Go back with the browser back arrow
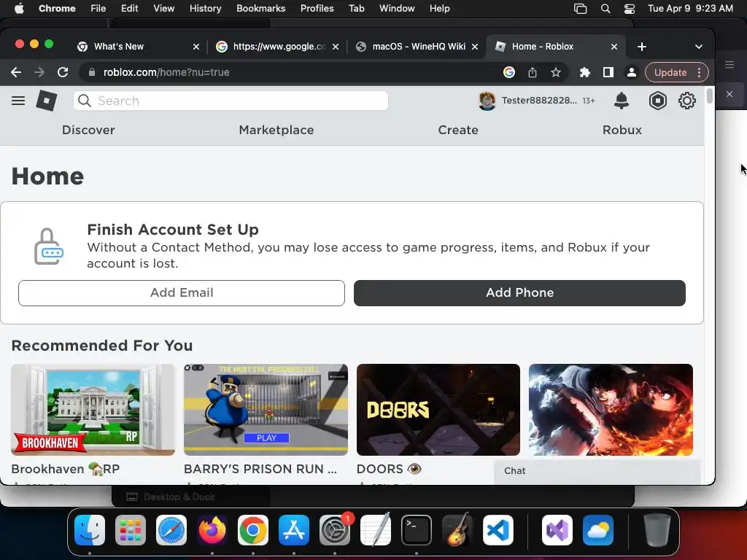This screenshot has width=747, height=560. pos(16,72)
